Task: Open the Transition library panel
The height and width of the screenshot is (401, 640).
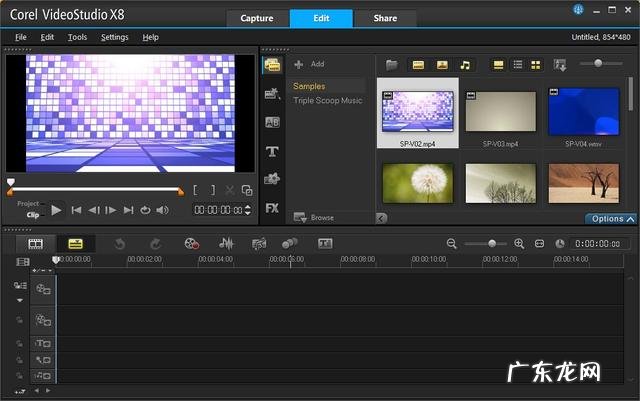Action: pos(271,122)
